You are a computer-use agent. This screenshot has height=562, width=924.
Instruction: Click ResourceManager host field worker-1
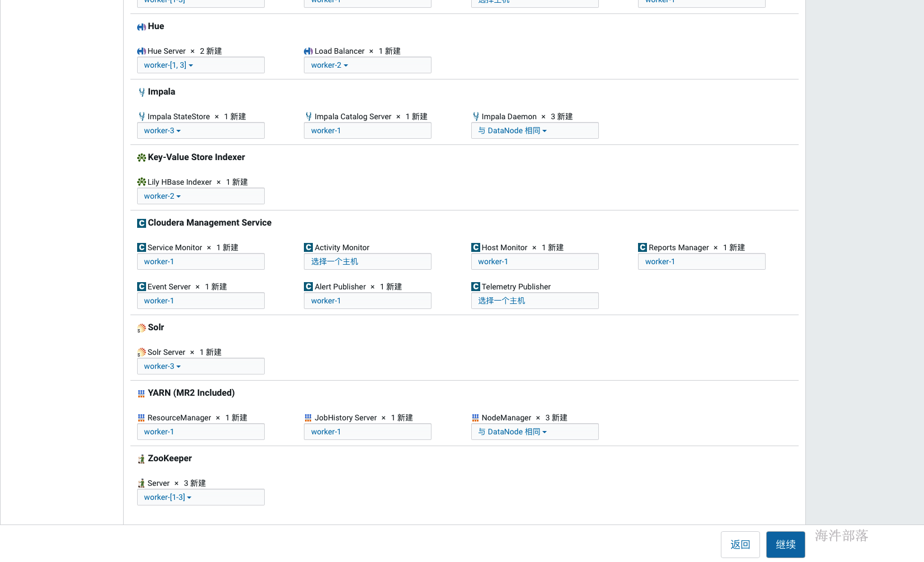point(201,432)
